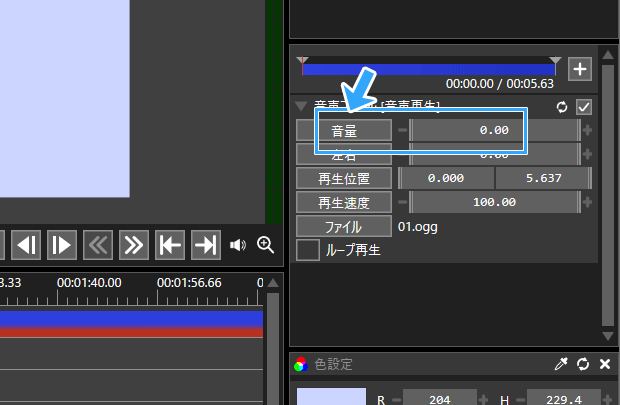Jump to the start of the timeline
Viewport: 620px width, 405px height.
(x=170, y=245)
